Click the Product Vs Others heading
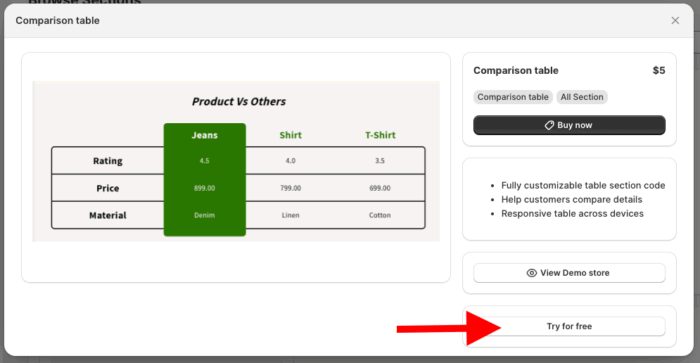700x363 pixels. coord(239,101)
